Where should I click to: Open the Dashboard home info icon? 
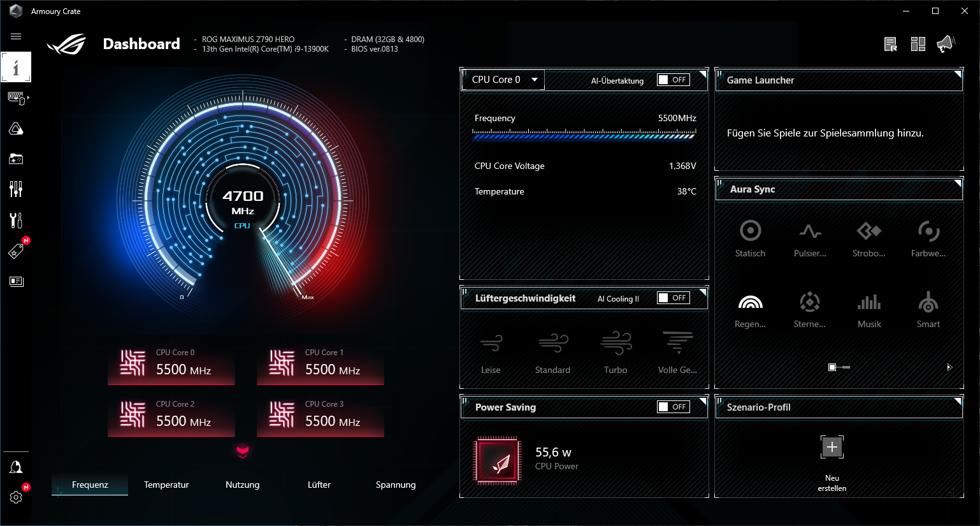click(x=16, y=67)
